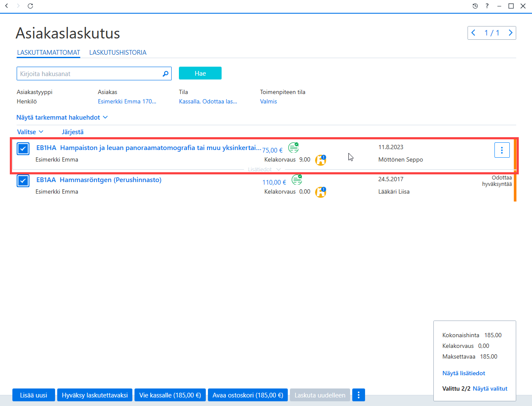This screenshot has width=532, height=406.
Task: Open three-dot more actions menu in bottom toolbar
Action: click(359, 395)
